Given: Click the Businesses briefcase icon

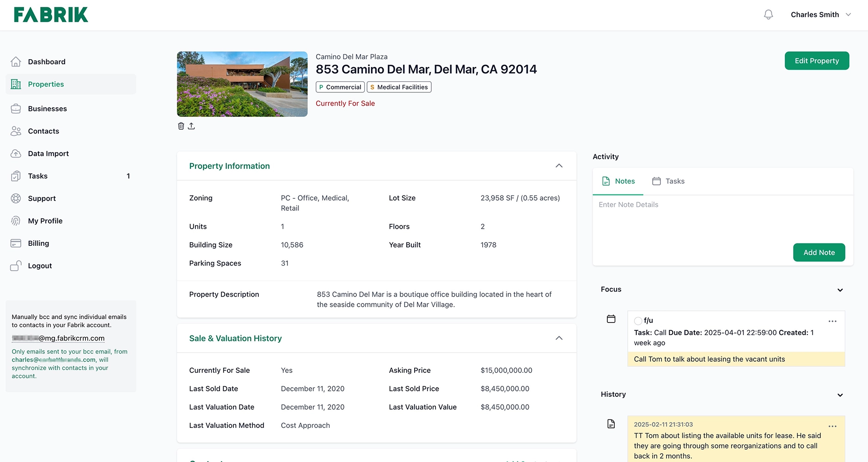Looking at the screenshot, I should pos(16,109).
